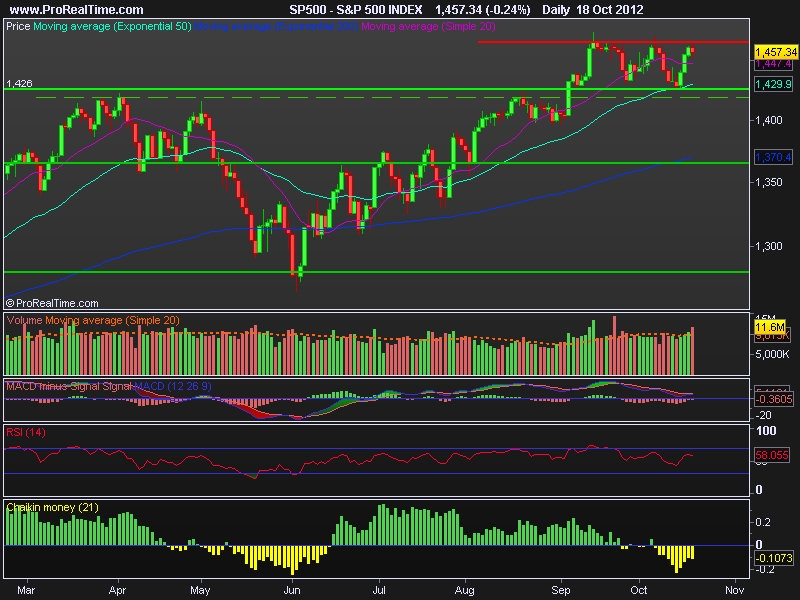Select the blue MACD (12 26 9) label
This screenshot has width=800, height=600.
173,386
